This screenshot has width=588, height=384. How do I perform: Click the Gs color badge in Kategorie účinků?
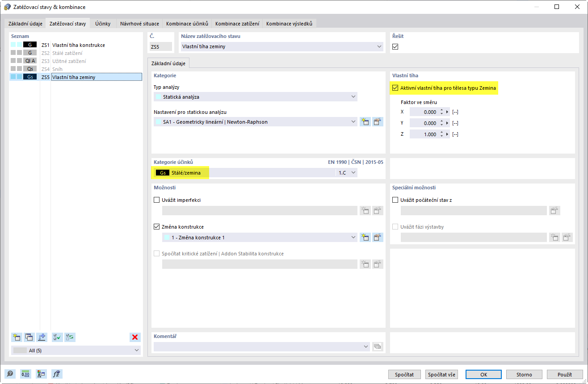tap(162, 172)
